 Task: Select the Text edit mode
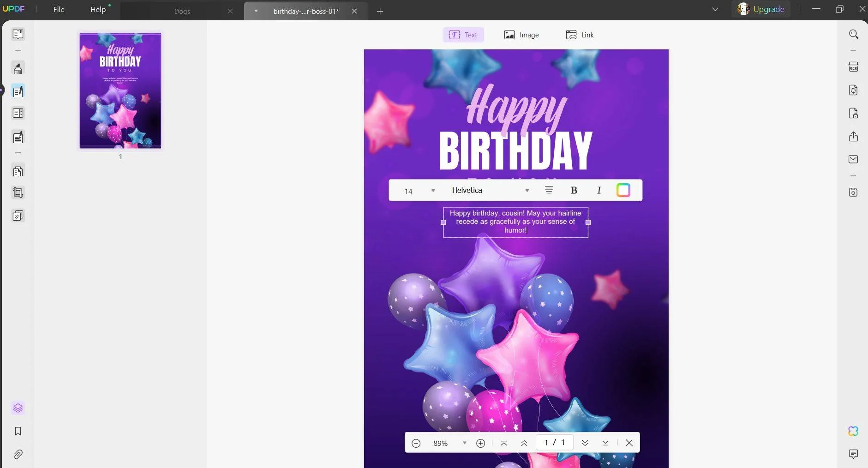pos(463,35)
